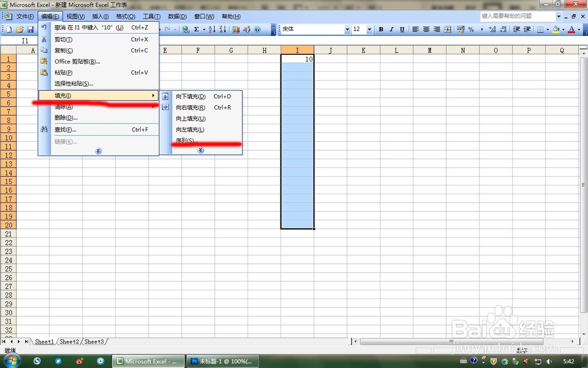The image size is (588, 368).
Task: Click the New workbook icon
Action: coord(9,29)
